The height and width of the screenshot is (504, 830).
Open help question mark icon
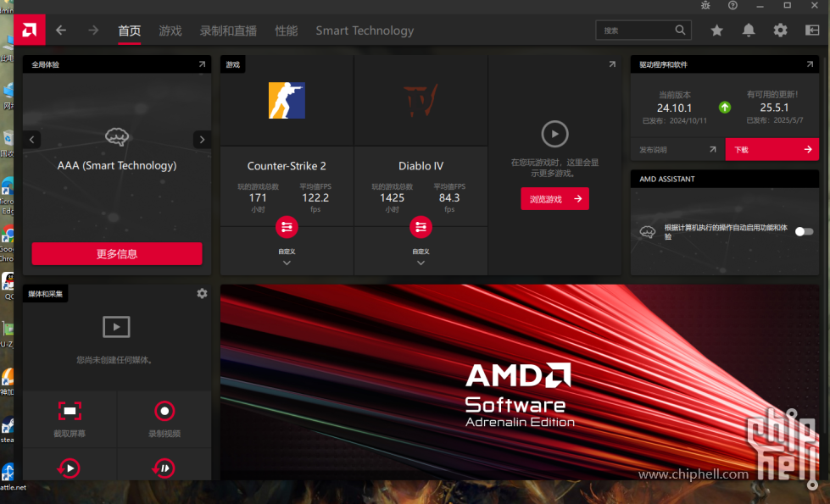point(733,5)
